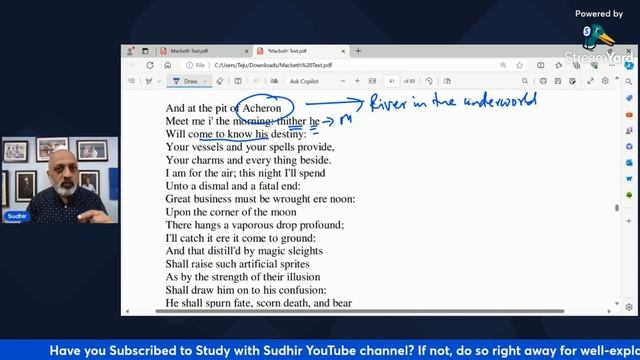The height and width of the screenshot is (360, 640).
Task: Click the line 'Great business must be wrought ere noon:'
Action: (x=260, y=199)
